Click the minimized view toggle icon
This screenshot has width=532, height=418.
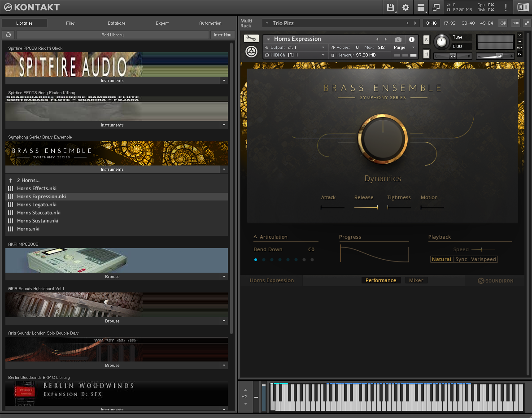[x=436, y=7]
